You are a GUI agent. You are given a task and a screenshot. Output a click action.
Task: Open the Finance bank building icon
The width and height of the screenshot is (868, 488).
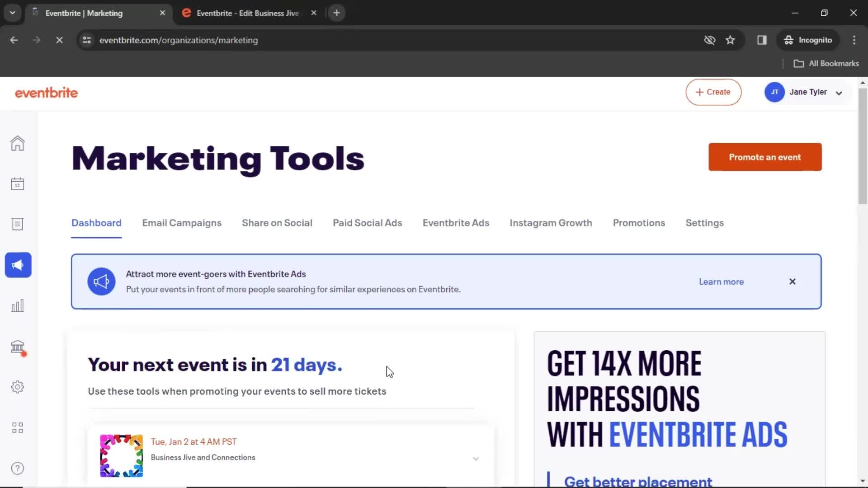tap(18, 347)
